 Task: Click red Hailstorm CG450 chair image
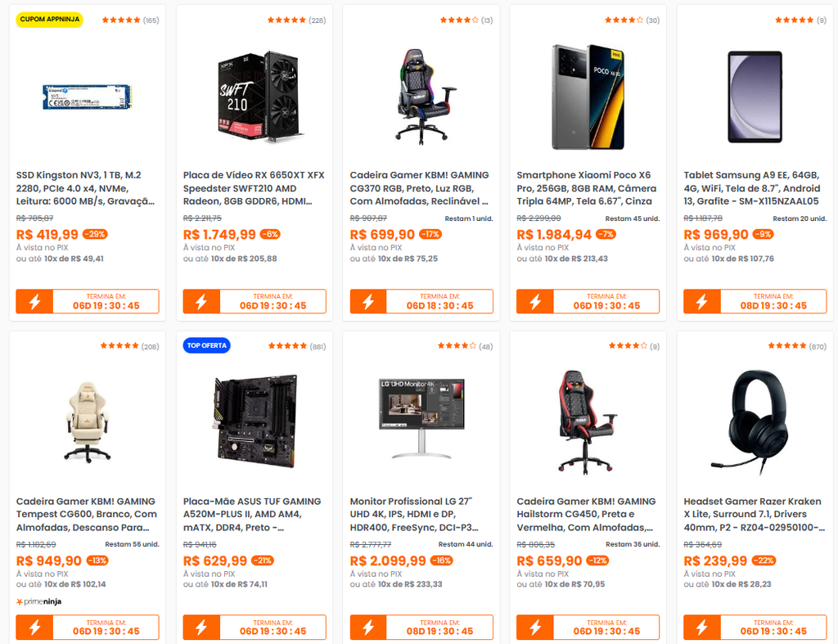pyautogui.click(x=587, y=421)
